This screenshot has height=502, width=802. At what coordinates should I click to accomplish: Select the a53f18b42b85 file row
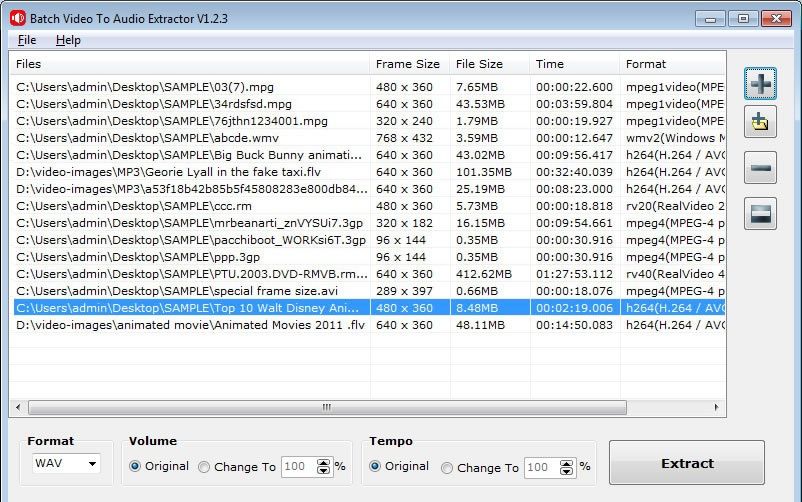[x=367, y=189]
